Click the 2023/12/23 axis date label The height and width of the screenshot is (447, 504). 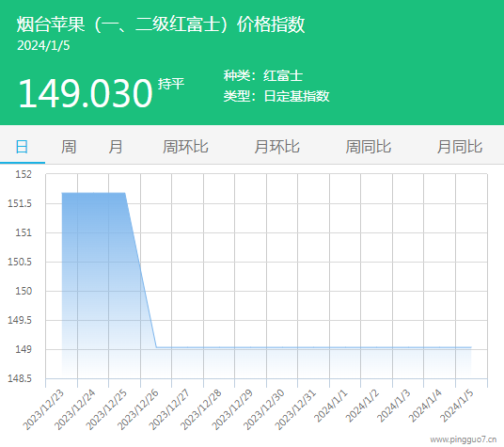coord(43,409)
